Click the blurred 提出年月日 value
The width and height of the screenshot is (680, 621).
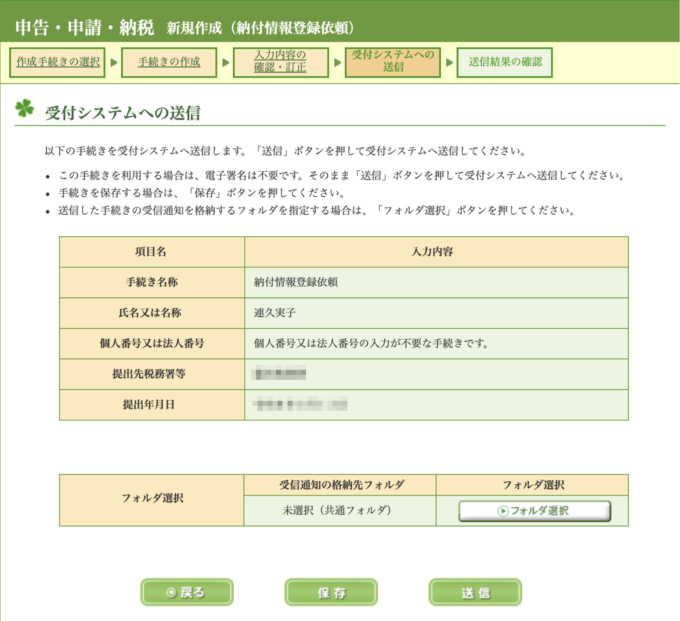click(301, 404)
